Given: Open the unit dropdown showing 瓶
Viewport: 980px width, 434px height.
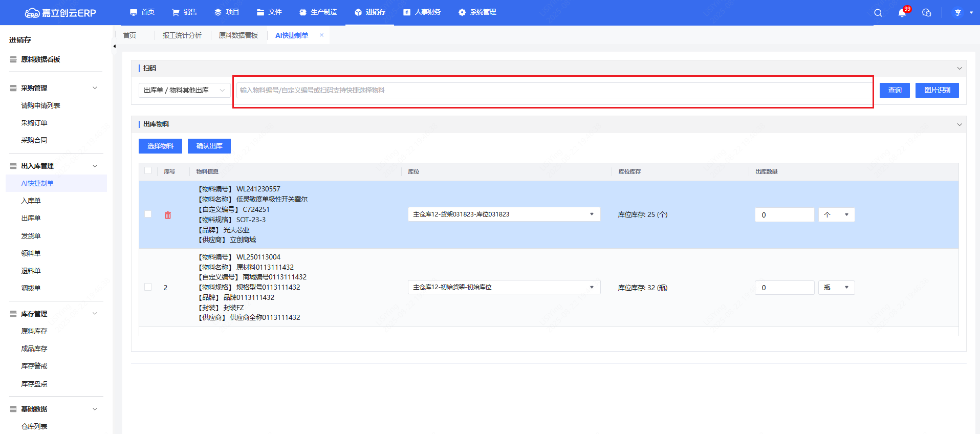Looking at the screenshot, I should pos(836,288).
